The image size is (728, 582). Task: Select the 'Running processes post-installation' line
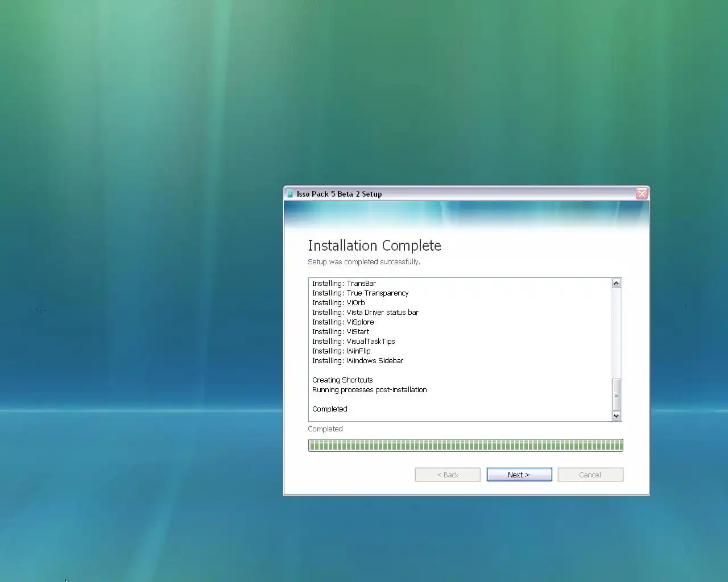coord(369,389)
